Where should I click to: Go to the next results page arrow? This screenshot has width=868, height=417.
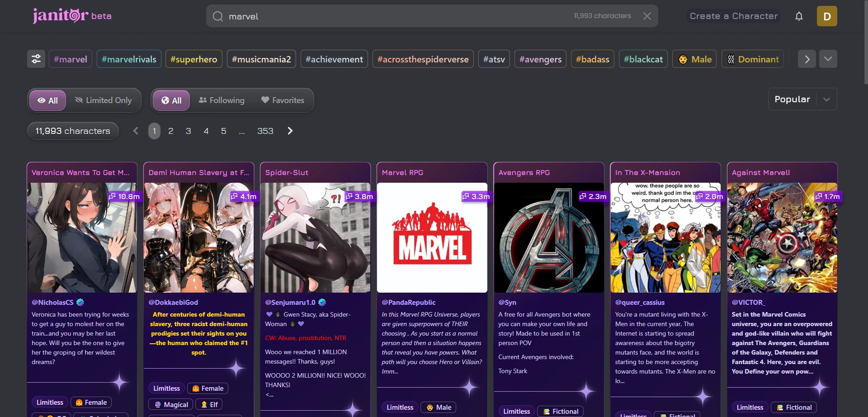290,131
